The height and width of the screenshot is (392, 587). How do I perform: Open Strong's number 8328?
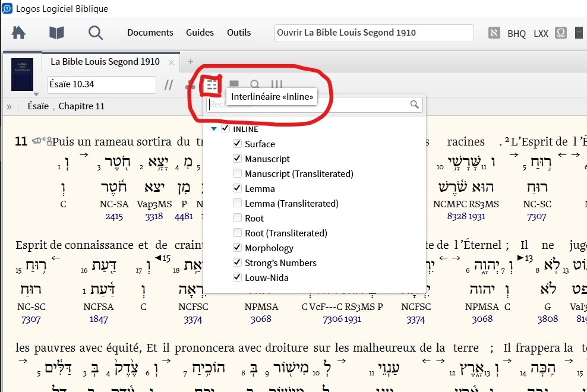(x=456, y=216)
